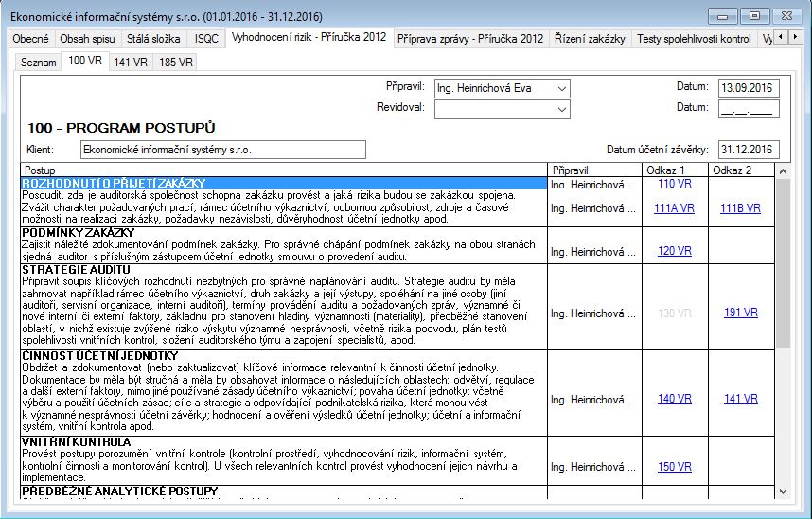Select the PODMÍNKY ZAKÁZKY heading

coord(79,232)
